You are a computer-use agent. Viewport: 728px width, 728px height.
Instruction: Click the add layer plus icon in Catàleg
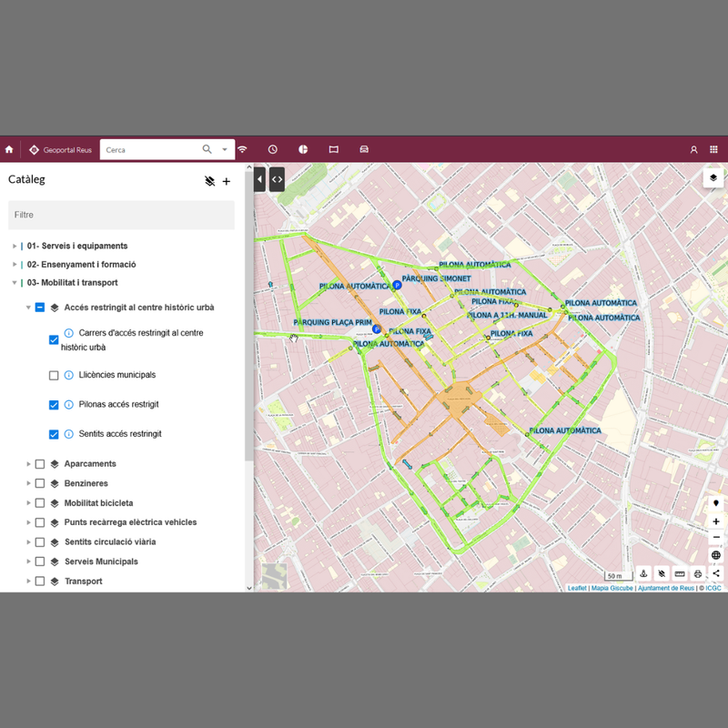(227, 181)
